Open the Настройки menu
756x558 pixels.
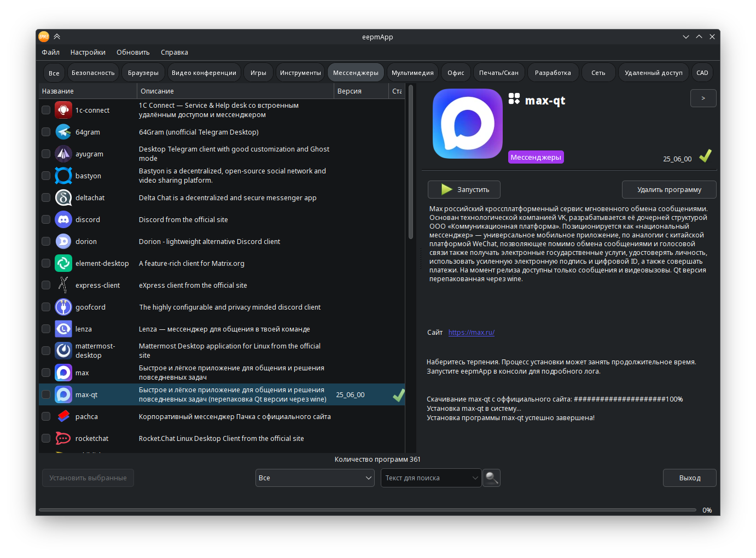88,53
